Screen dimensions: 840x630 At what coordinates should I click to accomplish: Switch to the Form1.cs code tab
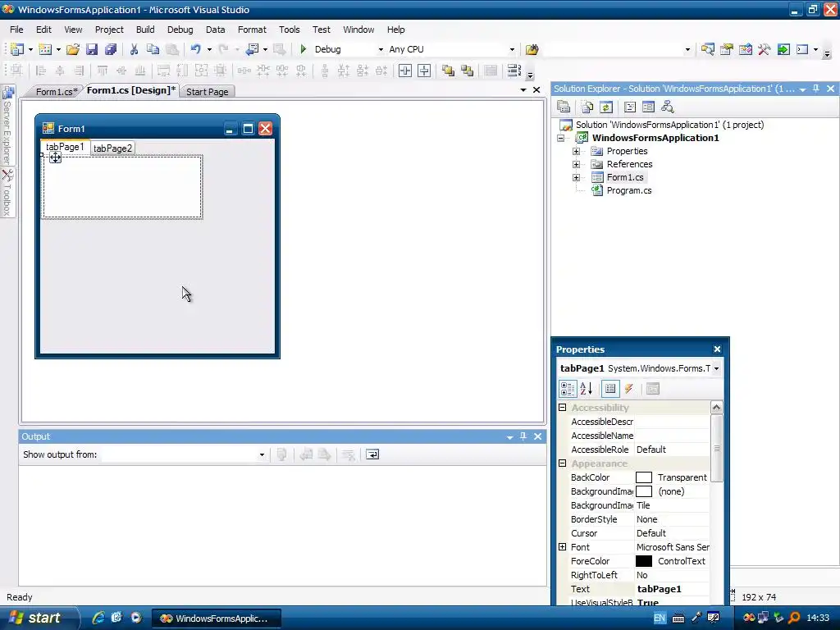pyautogui.click(x=56, y=92)
